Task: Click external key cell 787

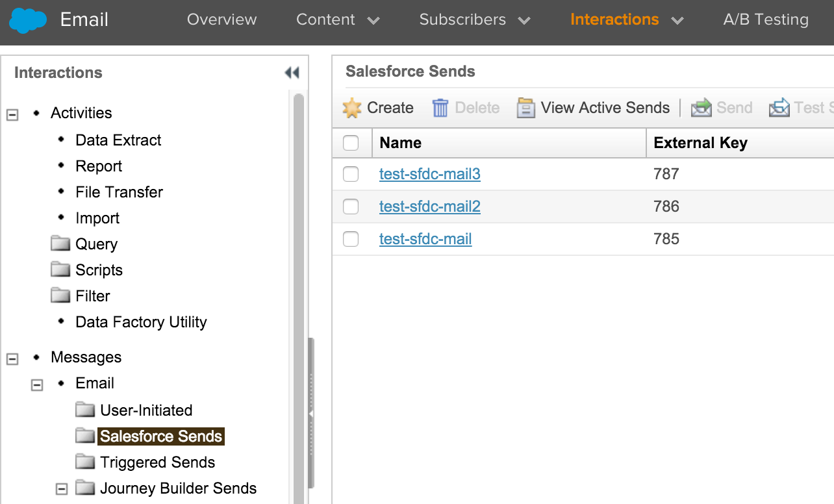Action: tap(666, 174)
